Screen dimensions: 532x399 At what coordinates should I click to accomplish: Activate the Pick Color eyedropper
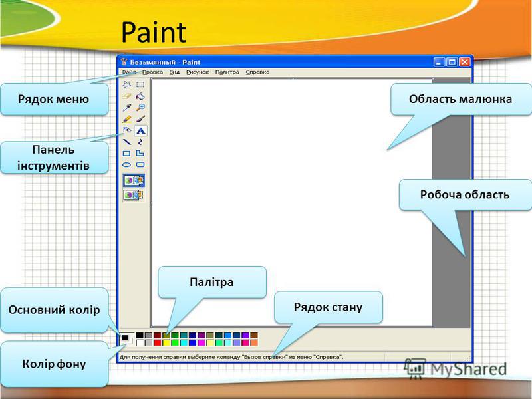[x=126, y=108]
